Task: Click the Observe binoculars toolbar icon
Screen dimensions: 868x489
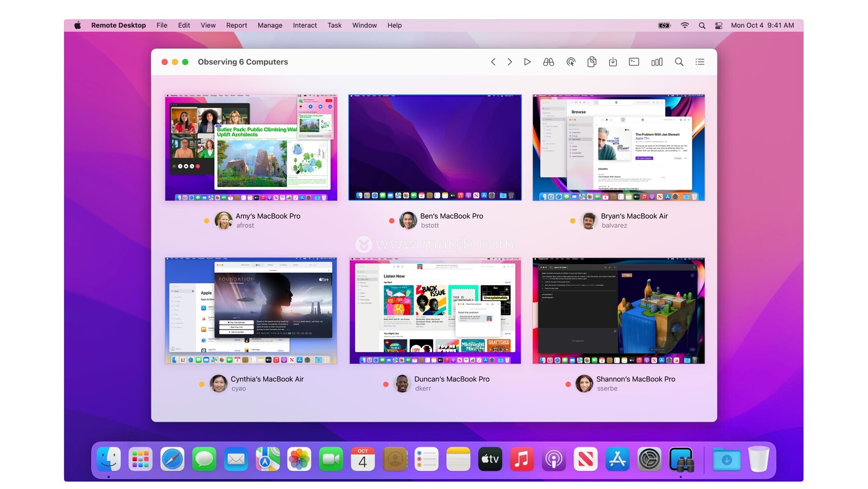Action: [x=548, y=62]
